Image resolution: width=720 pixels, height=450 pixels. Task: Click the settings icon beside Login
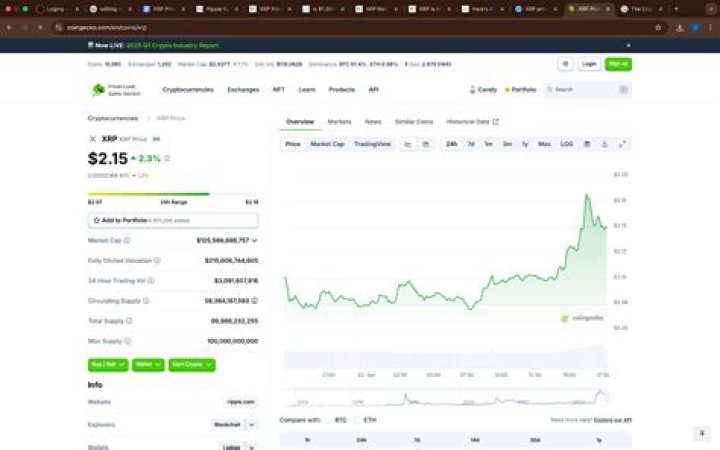(x=565, y=64)
